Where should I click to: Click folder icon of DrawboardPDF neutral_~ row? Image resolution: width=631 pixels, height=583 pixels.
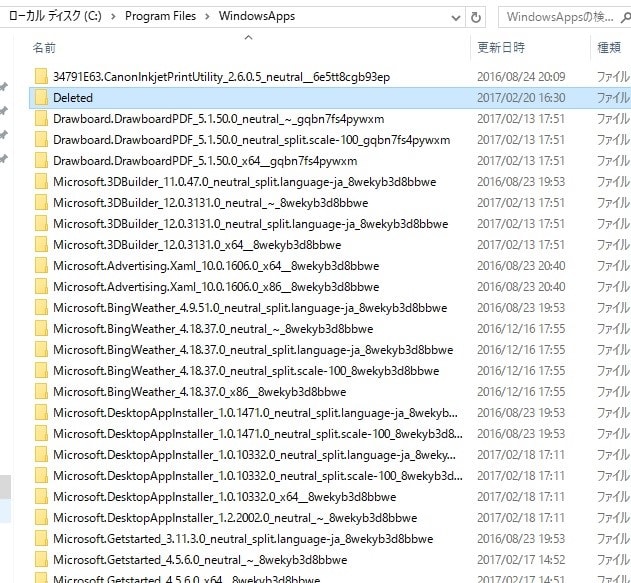[x=41, y=119]
